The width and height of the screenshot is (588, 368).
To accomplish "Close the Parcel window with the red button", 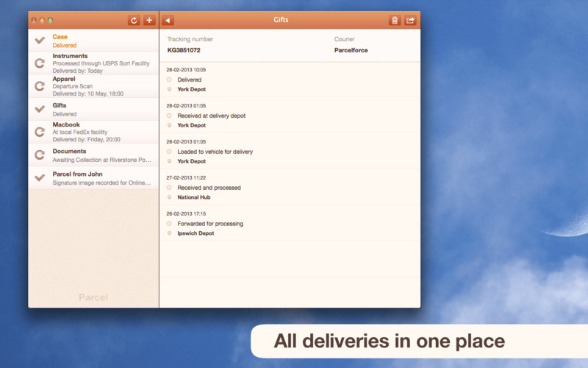I will [x=34, y=21].
